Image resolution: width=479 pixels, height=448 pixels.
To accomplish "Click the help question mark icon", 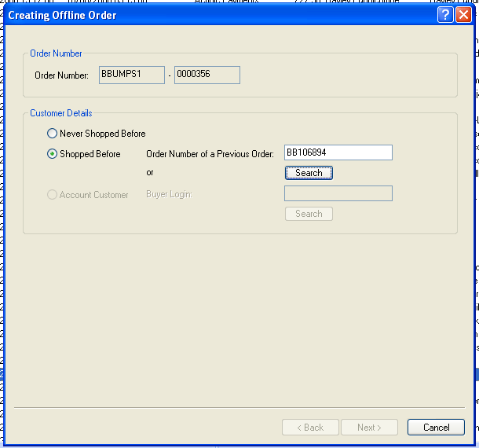I will pos(445,15).
